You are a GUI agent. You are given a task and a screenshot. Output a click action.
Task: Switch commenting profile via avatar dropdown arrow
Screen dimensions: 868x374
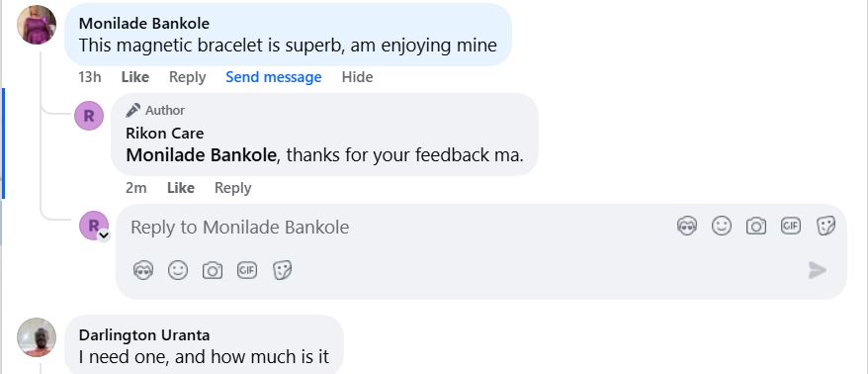(104, 235)
